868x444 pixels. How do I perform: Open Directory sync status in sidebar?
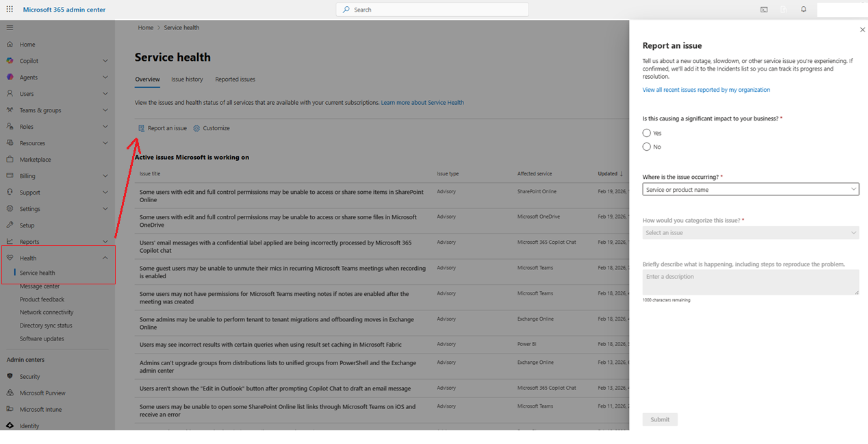(x=46, y=325)
